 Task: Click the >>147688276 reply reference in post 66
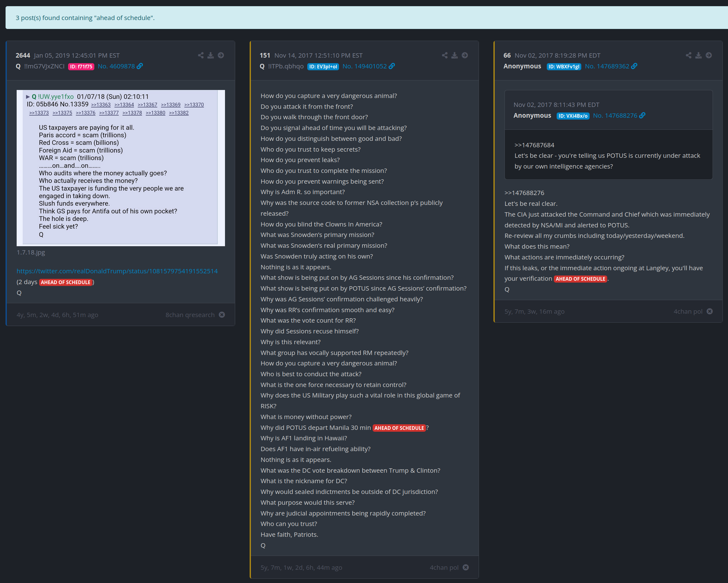tap(524, 193)
